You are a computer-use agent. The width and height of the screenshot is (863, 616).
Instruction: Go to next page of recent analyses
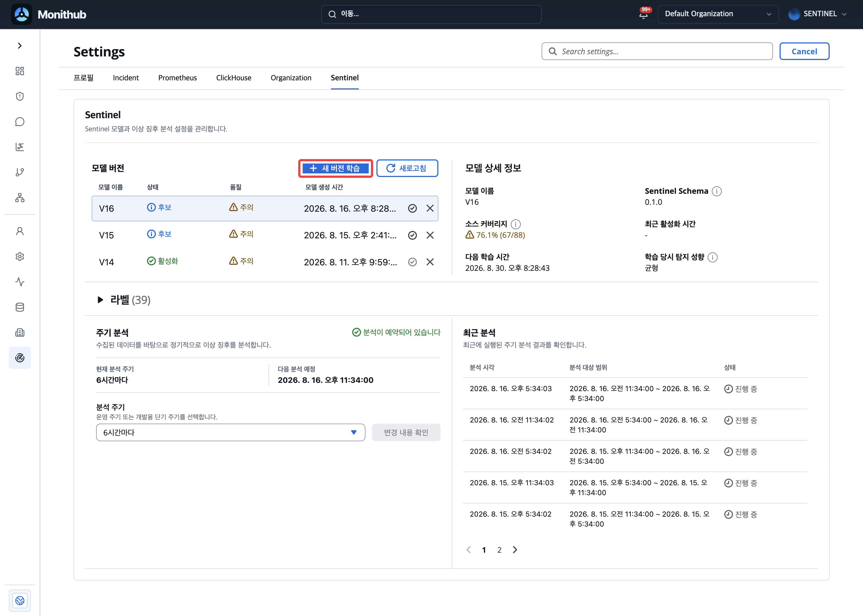click(515, 550)
